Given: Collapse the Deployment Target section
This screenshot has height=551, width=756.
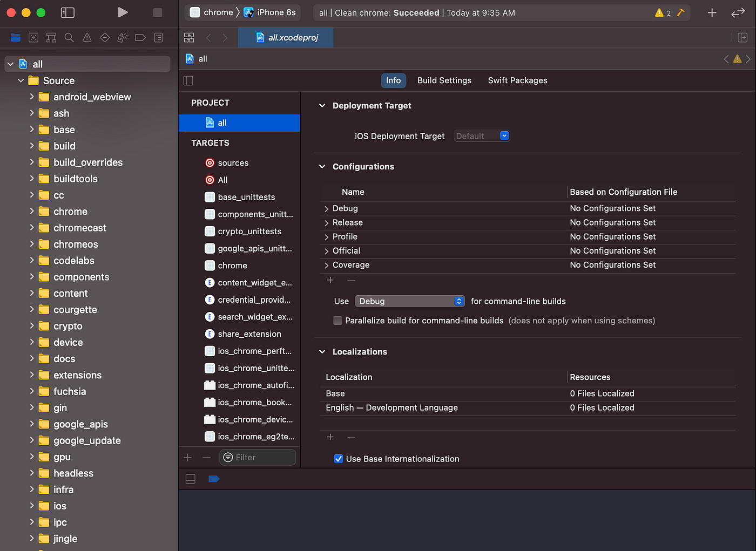Looking at the screenshot, I should [322, 106].
